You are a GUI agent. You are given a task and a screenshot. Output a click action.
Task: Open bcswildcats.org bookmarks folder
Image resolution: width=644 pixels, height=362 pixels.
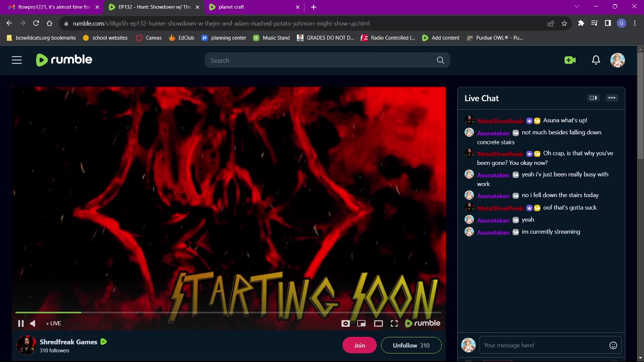(x=41, y=38)
